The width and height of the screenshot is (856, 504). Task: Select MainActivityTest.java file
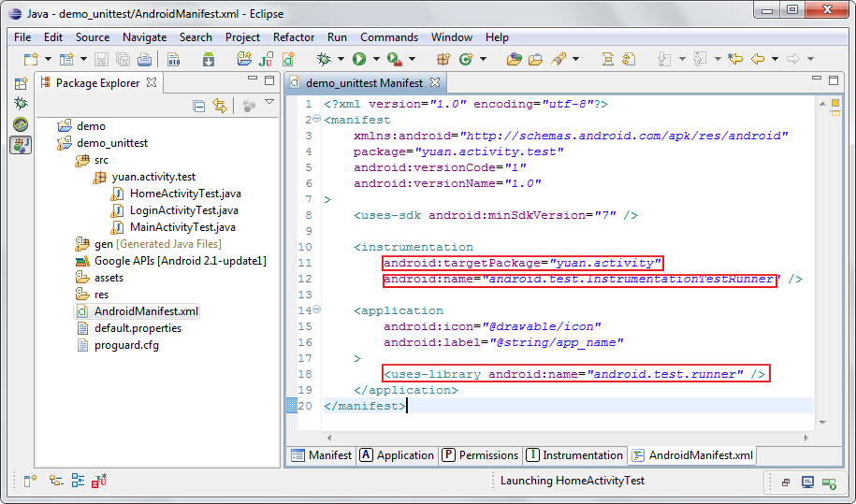(x=173, y=227)
